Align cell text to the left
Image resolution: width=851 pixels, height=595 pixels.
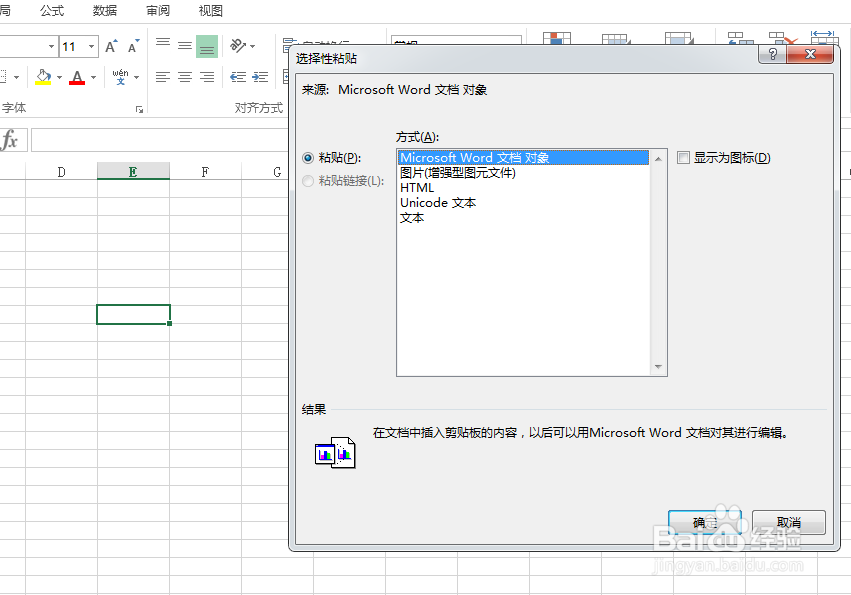click(x=163, y=77)
